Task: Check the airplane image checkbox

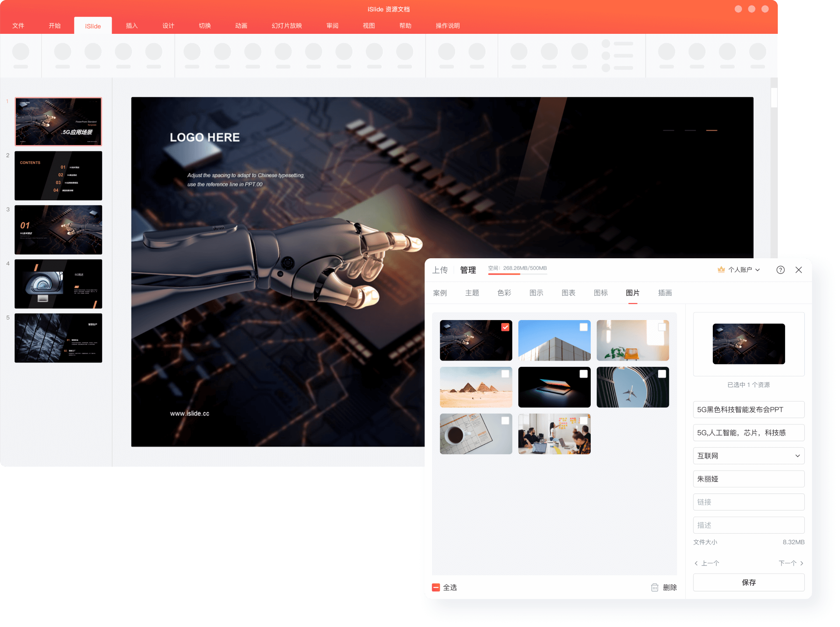Action: pos(662,374)
